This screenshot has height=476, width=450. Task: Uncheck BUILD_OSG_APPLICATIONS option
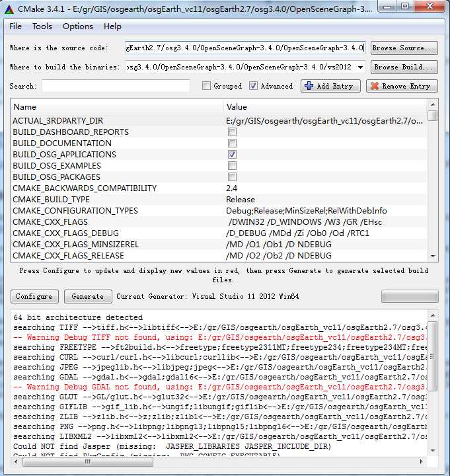tap(232, 155)
